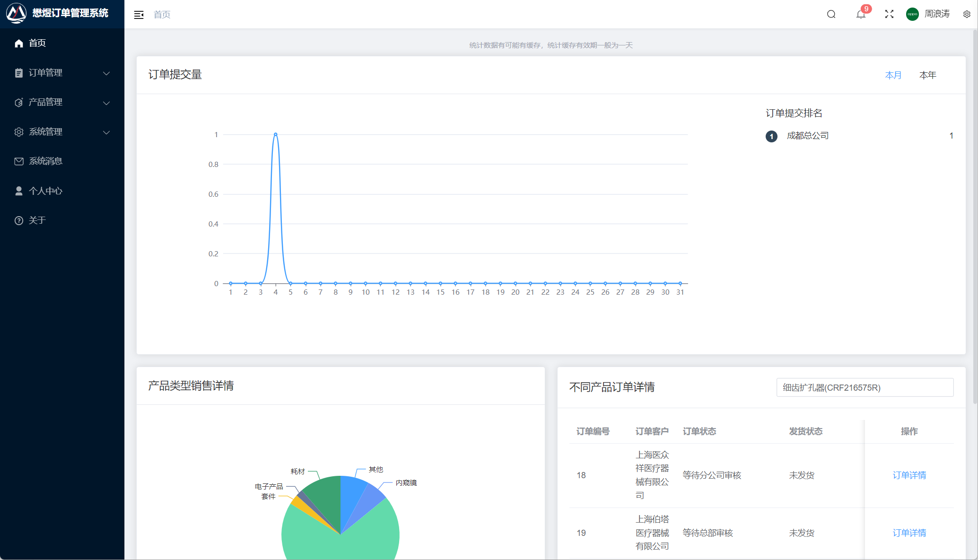Screen dimensions: 978x560
Task: Click the 订单客户 column header
Action: pyautogui.click(x=652, y=431)
